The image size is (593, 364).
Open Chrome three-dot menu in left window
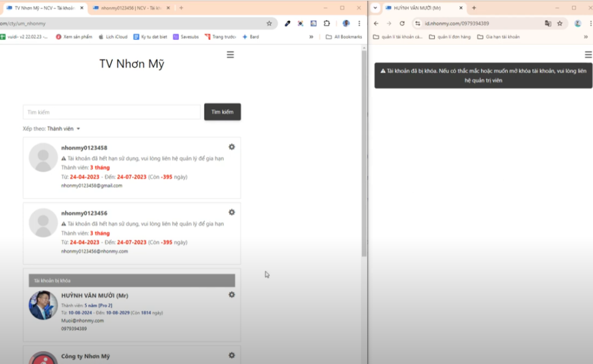[359, 23]
